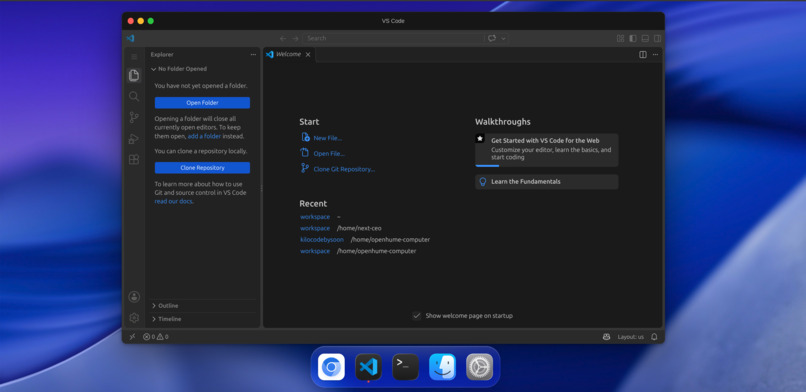Click the New File... link

click(327, 138)
